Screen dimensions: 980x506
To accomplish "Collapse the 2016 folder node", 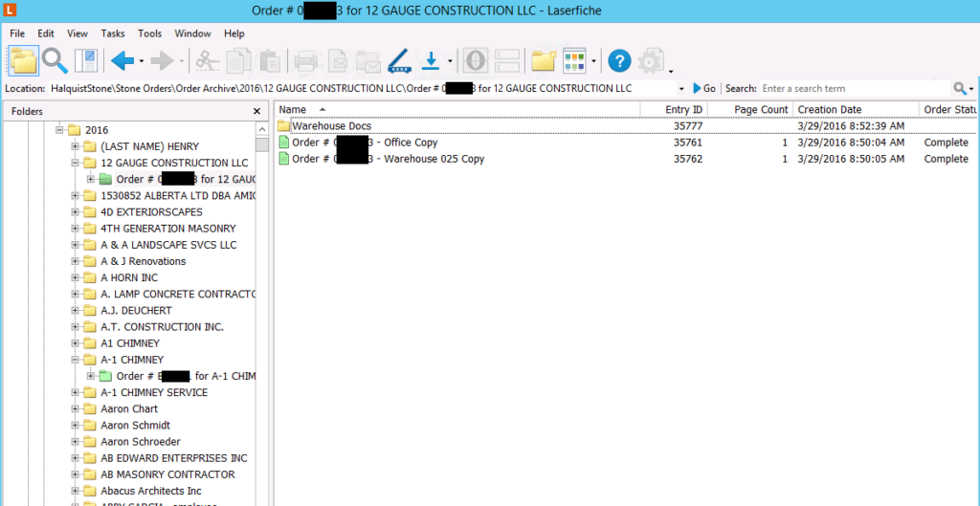I will click(60, 130).
